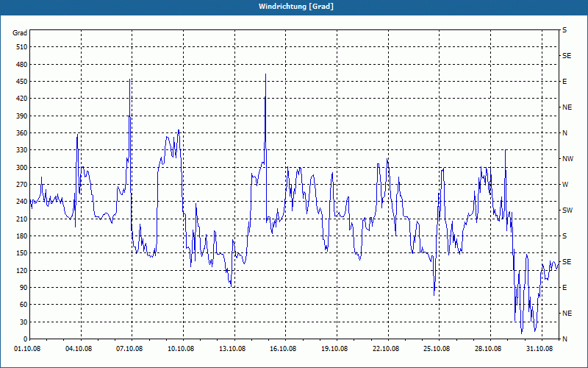
Task: Choose the date label 22.10.08
Action: pos(386,349)
